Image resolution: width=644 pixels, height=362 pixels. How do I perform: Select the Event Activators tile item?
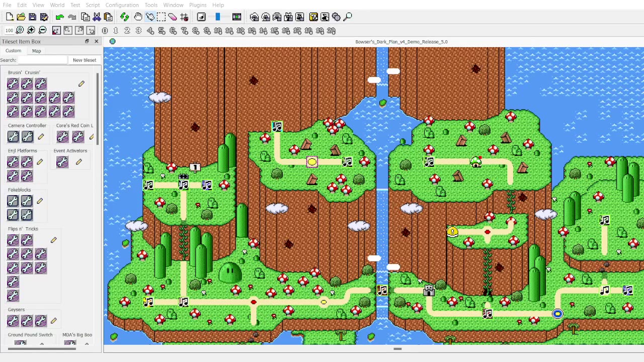tap(62, 162)
